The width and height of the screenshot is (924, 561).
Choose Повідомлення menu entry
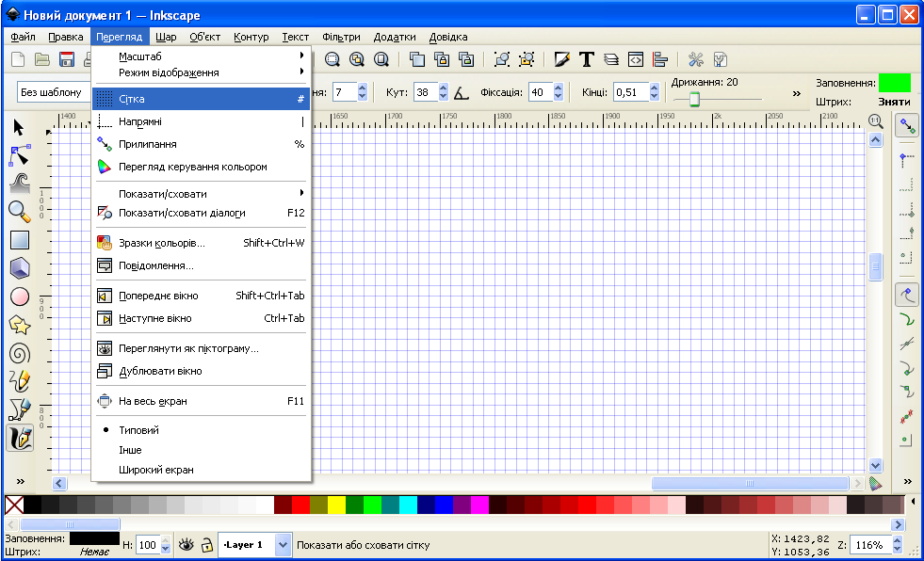tap(201, 265)
